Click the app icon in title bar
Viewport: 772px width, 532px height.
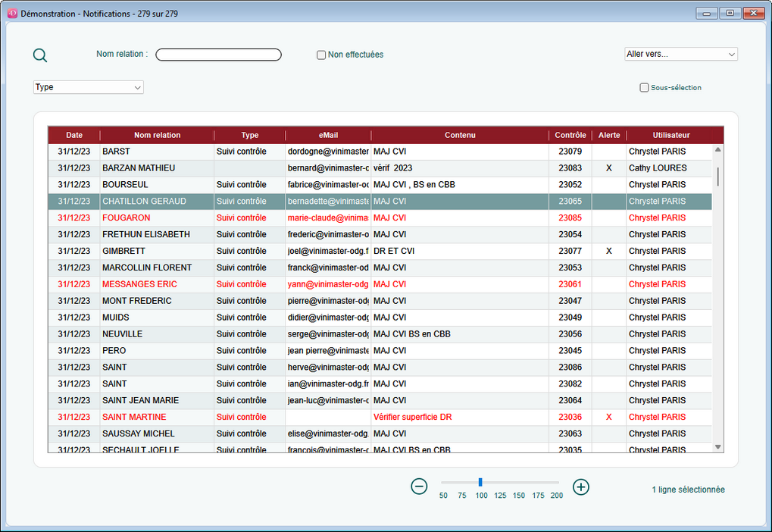click(x=11, y=13)
